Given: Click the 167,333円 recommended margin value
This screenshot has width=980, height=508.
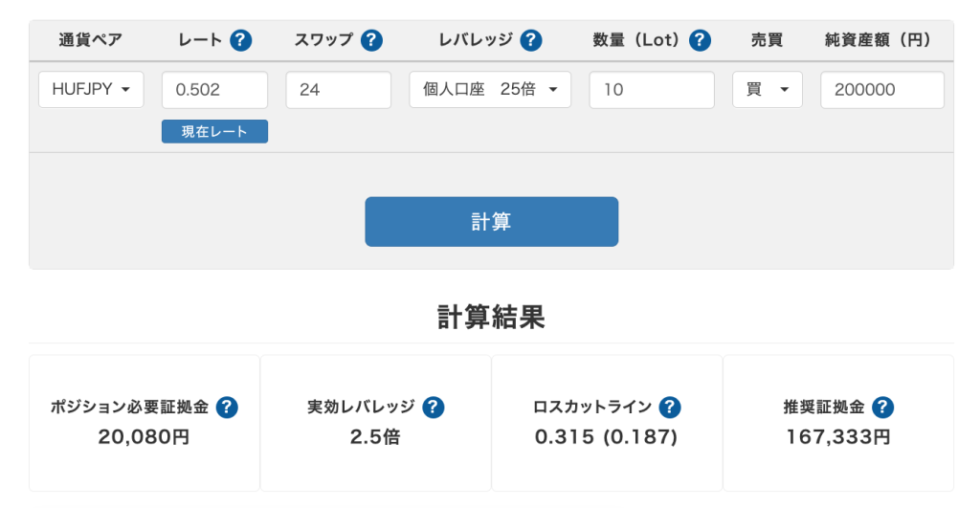Looking at the screenshot, I should coord(838,437).
